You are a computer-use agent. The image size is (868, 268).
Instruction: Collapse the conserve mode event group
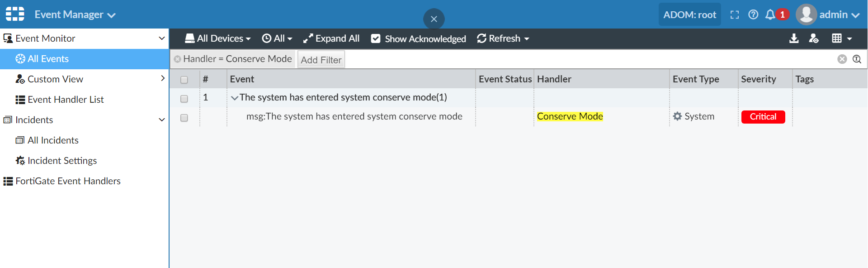point(235,97)
